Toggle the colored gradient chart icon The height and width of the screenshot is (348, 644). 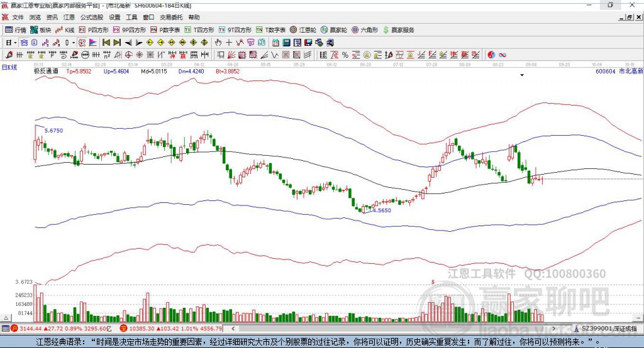pyautogui.click(x=93, y=43)
